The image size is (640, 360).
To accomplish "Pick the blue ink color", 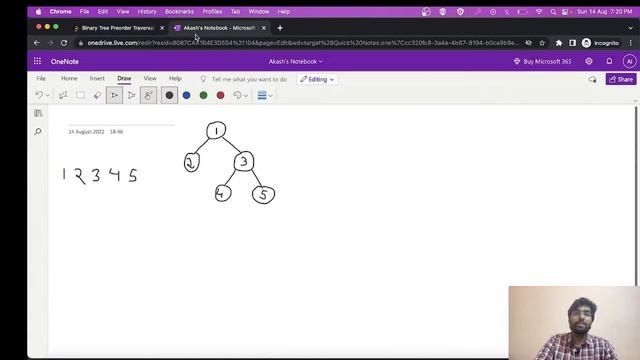I will (x=186, y=96).
